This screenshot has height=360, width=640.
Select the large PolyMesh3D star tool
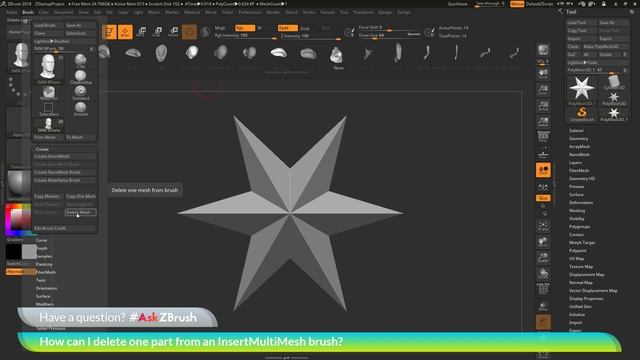click(x=582, y=90)
